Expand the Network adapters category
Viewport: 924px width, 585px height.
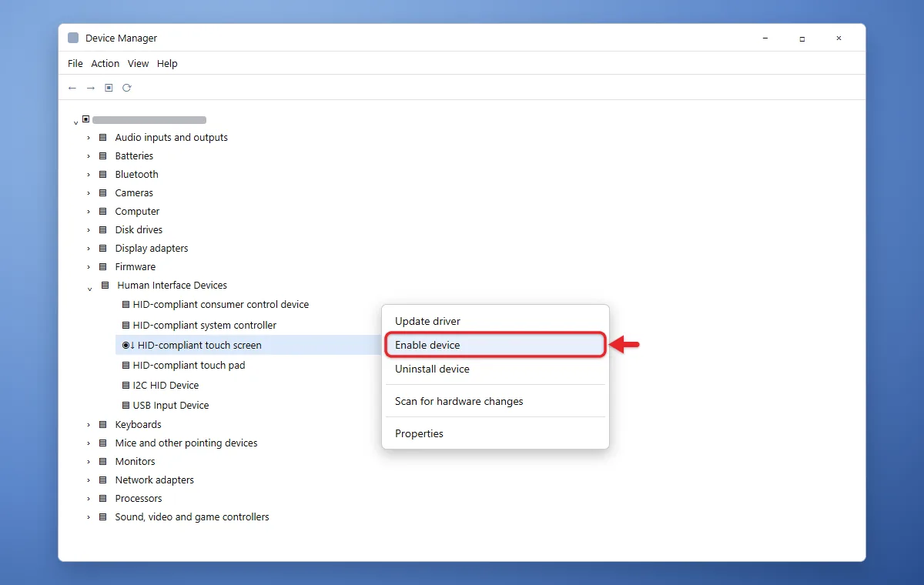click(89, 480)
